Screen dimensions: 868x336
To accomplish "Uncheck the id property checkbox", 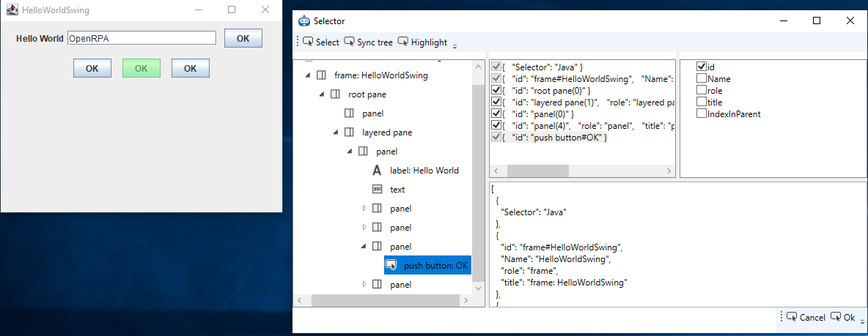I will click(x=702, y=67).
